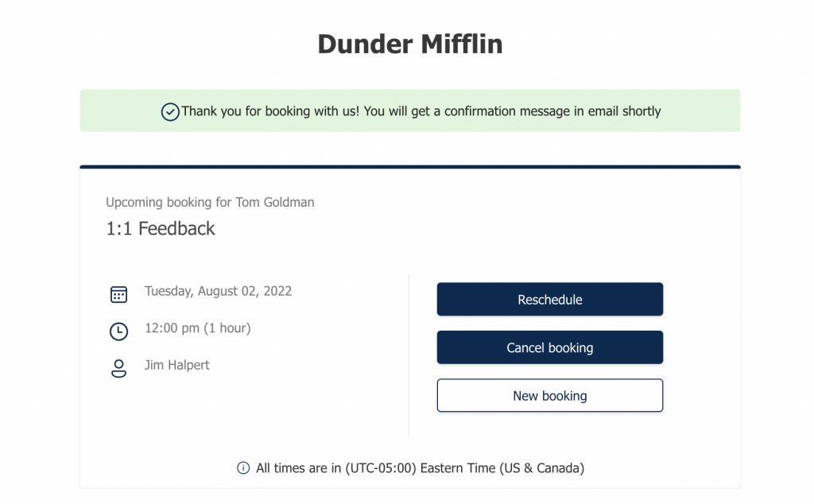Click the 'Upcoming booking for Tom Goldman' text
Image resolution: width=814 pixels, height=504 pixels.
[209, 203]
